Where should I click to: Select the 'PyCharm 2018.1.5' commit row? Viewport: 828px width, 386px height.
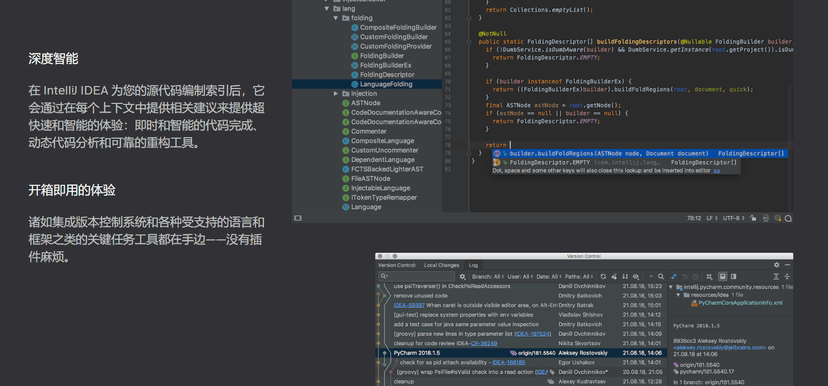click(521, 353)
